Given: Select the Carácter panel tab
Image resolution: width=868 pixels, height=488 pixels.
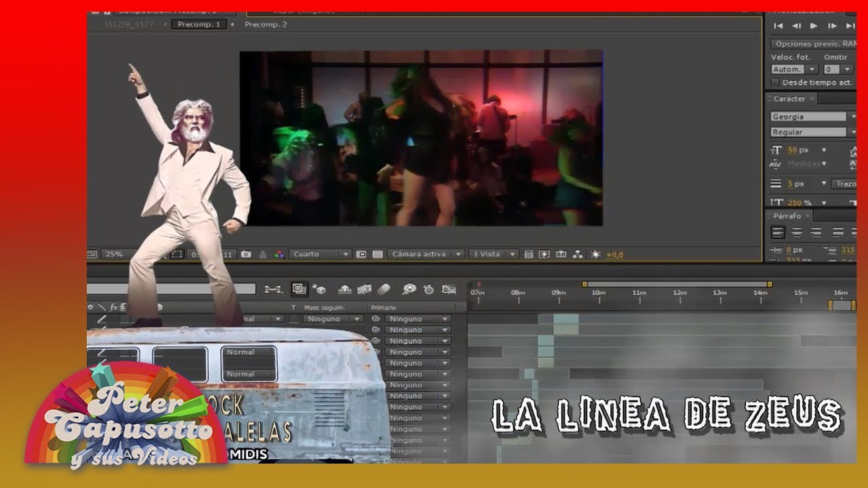Looking at the screenshot, I should (x=789, y=99).
